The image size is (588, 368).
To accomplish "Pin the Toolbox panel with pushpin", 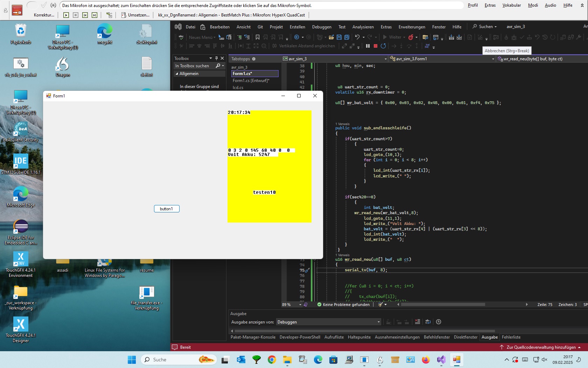I will click(x=216, y=59).
